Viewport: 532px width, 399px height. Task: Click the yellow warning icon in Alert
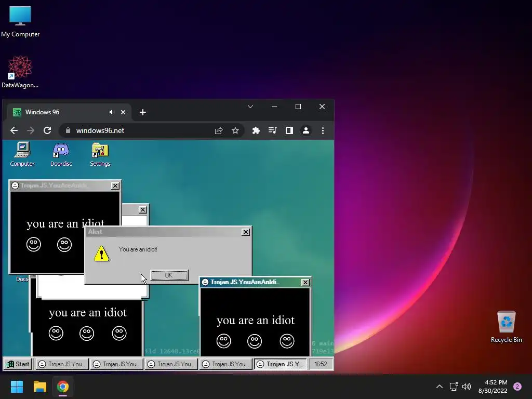tap(101, 254)
